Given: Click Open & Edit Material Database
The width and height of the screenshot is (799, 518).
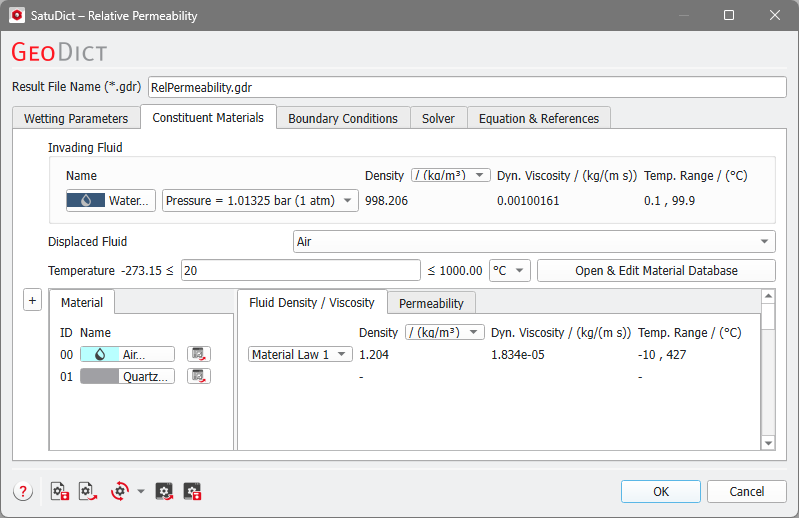Looking at the screenshot, I should [x=656, y=270].
